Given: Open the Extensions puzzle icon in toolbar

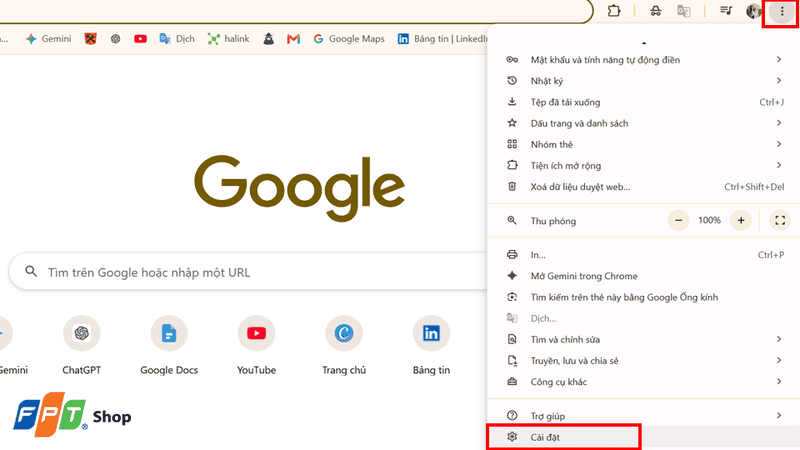Looking at the screenshot, I should pyautogui.click(x=614, y=11).
